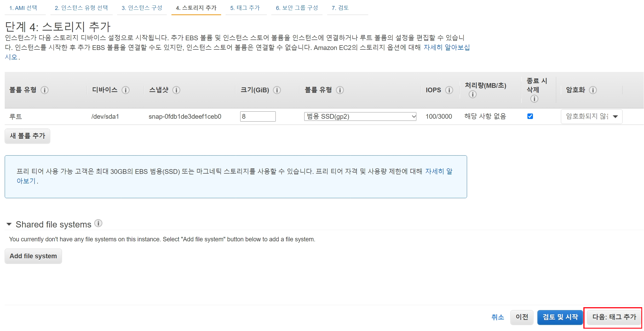This screenshot has height=331, width=644.
Task: Open the 2. 인스턴스 유형 선택 tab
Action: (x=81, y=8)
